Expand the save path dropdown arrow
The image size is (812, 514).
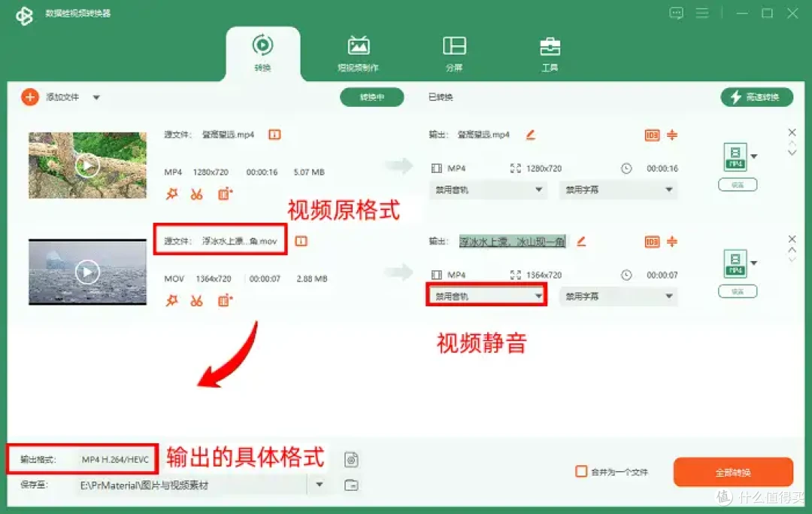point(320,485)
